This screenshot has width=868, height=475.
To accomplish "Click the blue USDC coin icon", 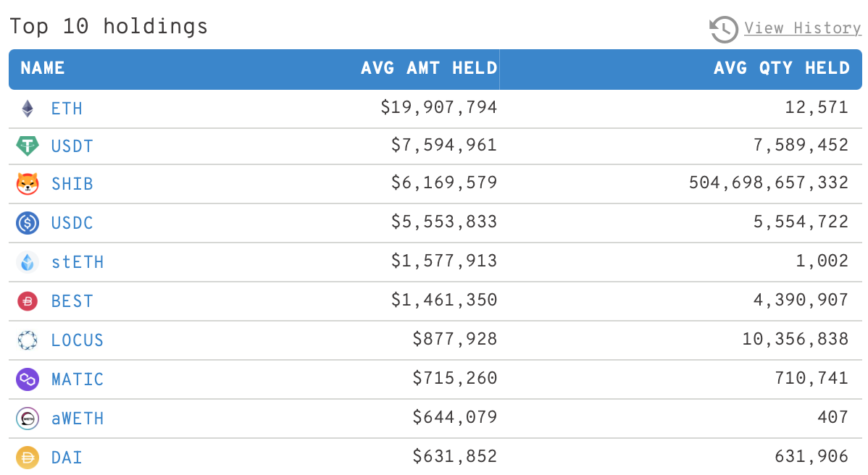I will pyautogui.click(x=27, y=223).
